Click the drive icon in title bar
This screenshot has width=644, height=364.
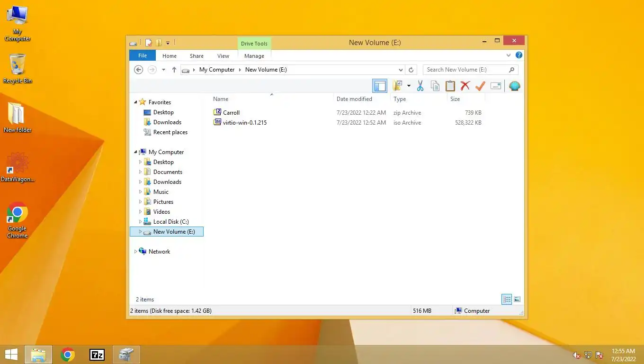134,43
